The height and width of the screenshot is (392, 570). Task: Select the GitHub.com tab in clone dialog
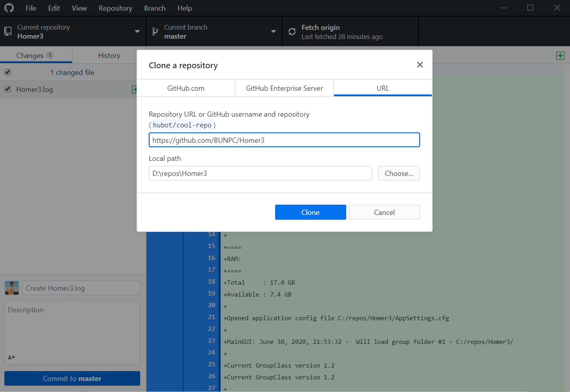[186, 88]
